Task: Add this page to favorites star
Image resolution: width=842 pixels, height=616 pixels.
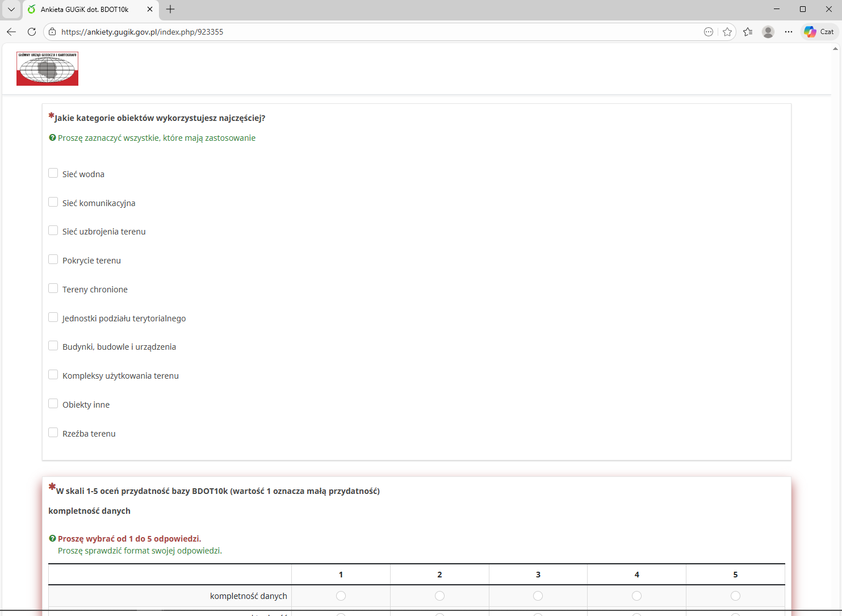Action: coord(727,32)
